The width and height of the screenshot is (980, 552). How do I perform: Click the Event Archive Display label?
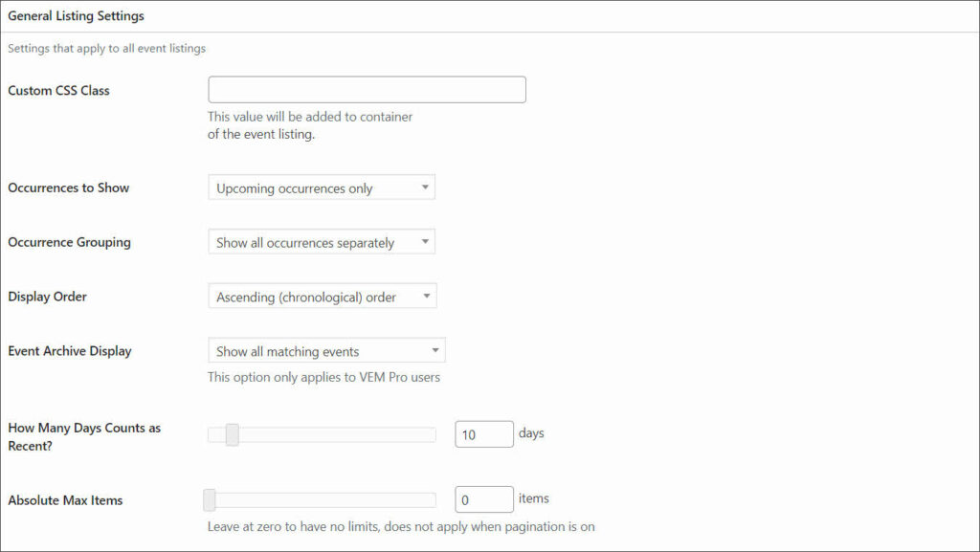point(70,351)
